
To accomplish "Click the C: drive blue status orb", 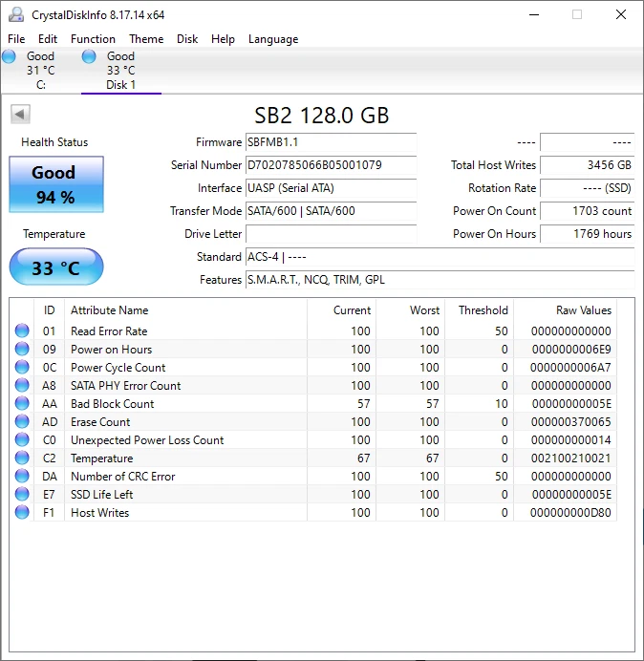I will (9, 56).
